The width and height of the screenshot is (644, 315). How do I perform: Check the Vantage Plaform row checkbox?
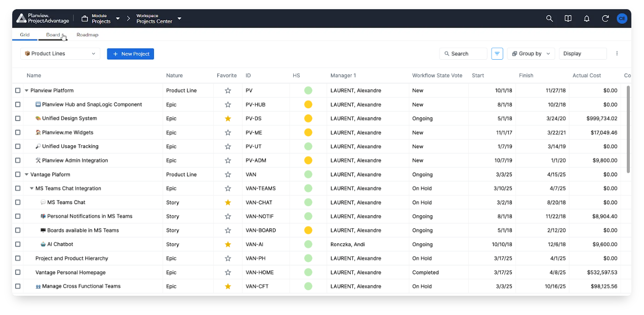coord(18,175)
